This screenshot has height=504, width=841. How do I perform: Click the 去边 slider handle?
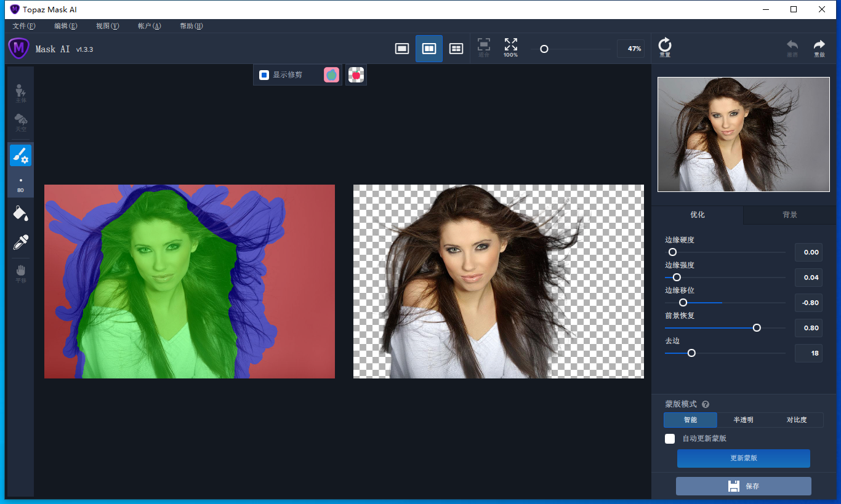click(x=691, y=353)
